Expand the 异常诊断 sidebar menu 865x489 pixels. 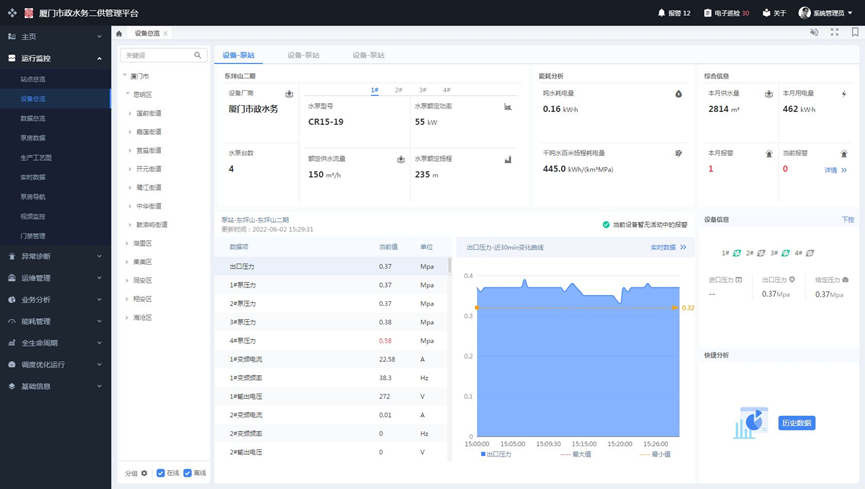click(x=55, y=257)
